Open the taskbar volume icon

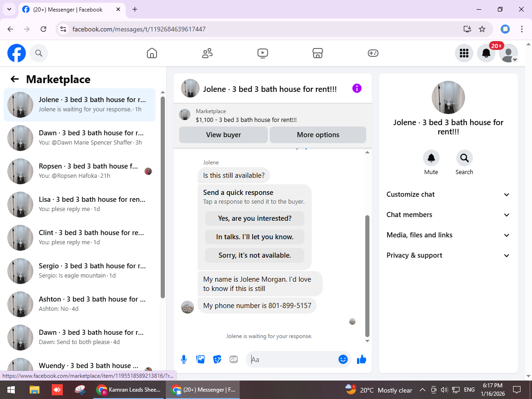(444, 390)
